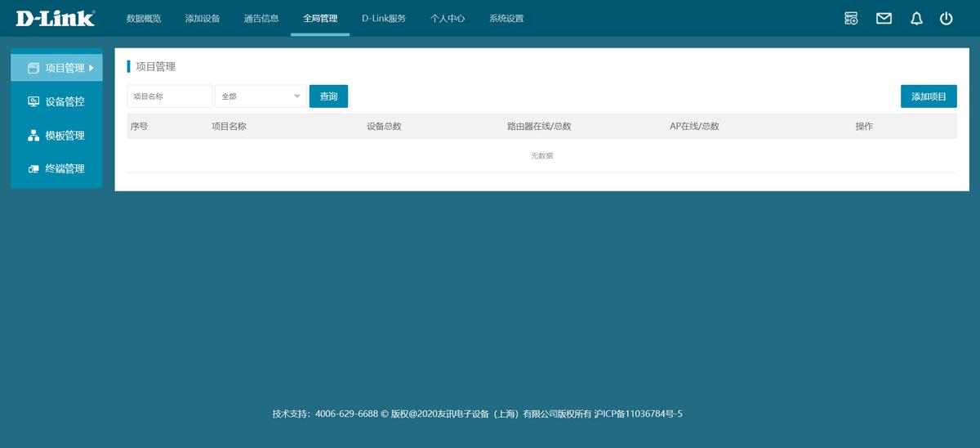
Task: Open the 个人中心 tab
Action: [448, 18]
